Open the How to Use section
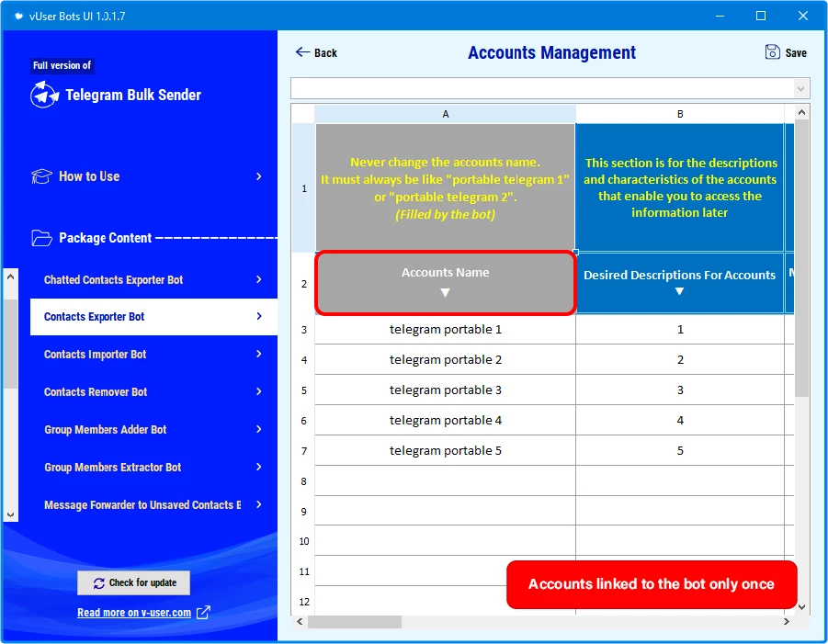828x644 pixels. [x=148, y=176]
